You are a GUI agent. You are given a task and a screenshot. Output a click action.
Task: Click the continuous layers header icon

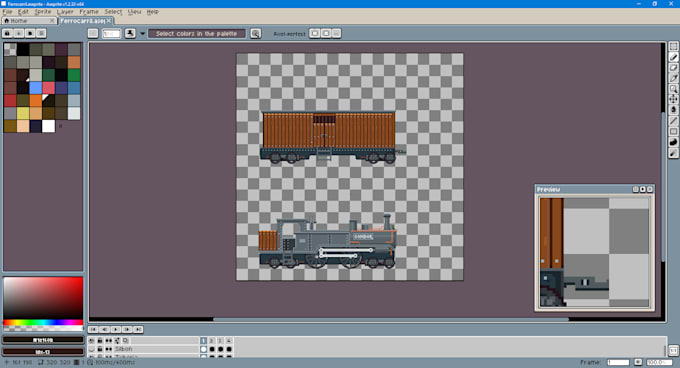[108, 341]
